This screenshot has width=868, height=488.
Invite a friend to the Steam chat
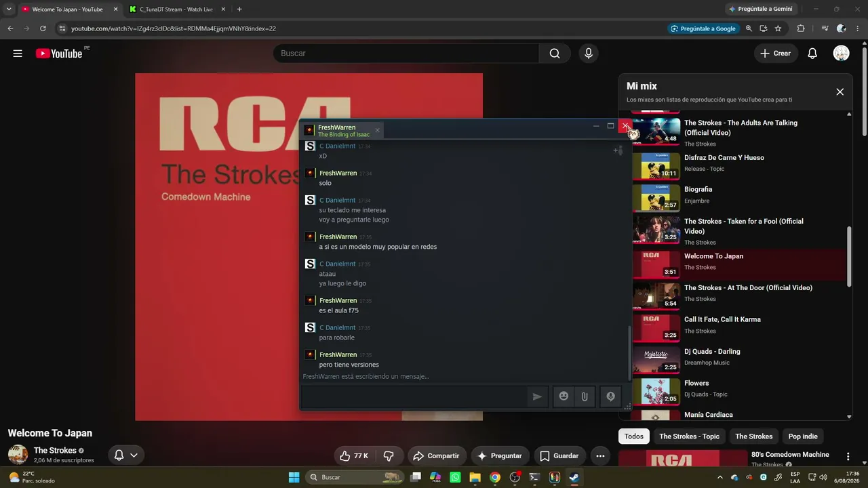click(x=618, y=150)
